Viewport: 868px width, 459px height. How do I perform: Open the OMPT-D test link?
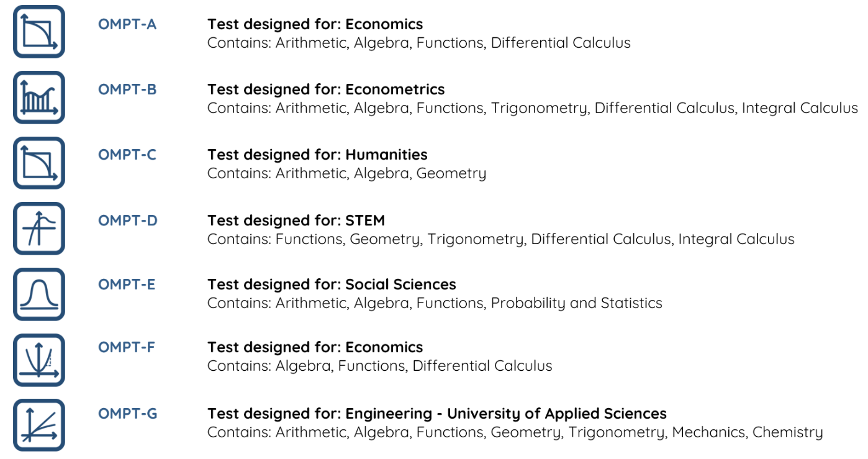pos(128,220)
